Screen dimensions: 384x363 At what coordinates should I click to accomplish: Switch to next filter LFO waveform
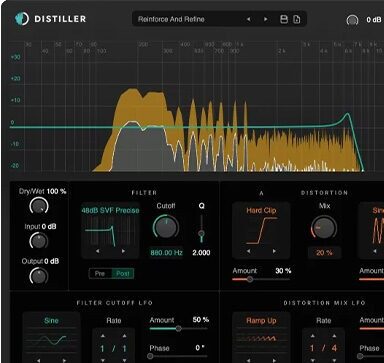(x=65, y=360)
